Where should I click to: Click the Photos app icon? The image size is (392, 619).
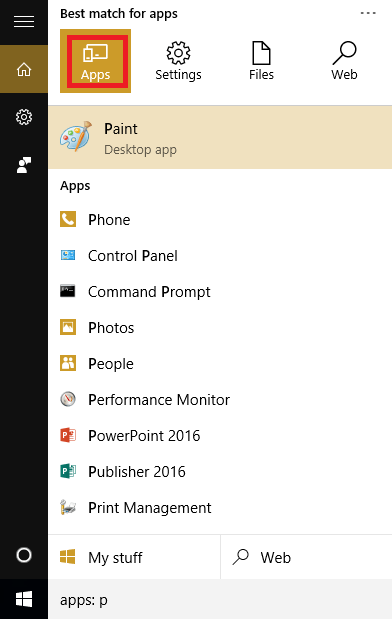pos(68,327)
